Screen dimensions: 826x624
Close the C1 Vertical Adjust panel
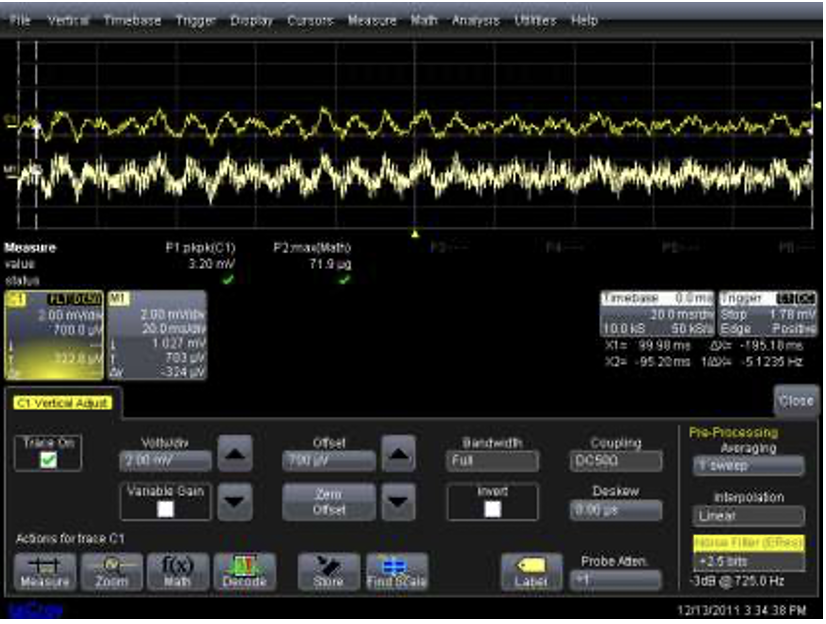coord(795,400)
